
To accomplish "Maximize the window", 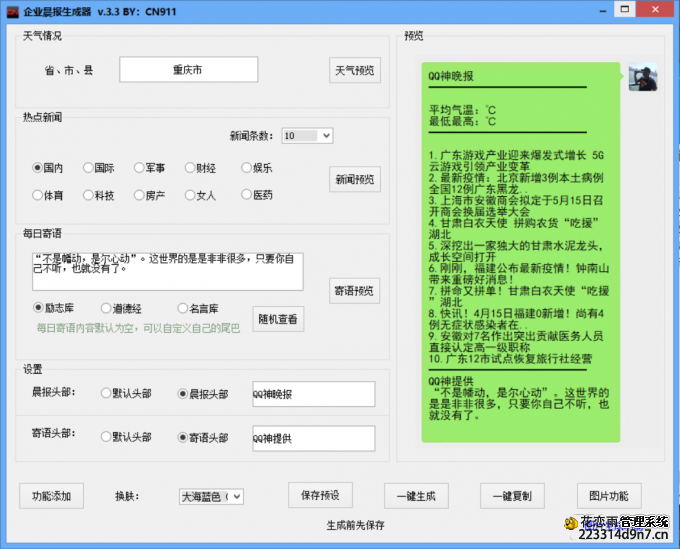I will pos(624,10).
